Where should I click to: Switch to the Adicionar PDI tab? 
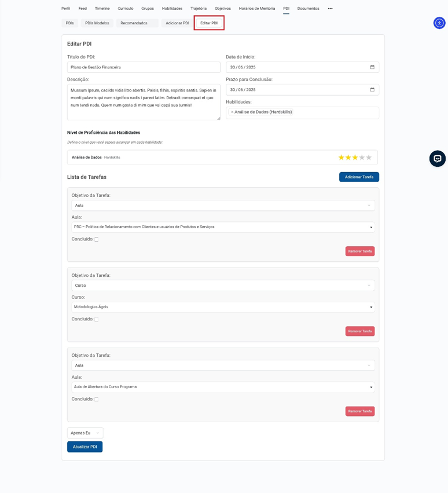click(x=177, y=23)
